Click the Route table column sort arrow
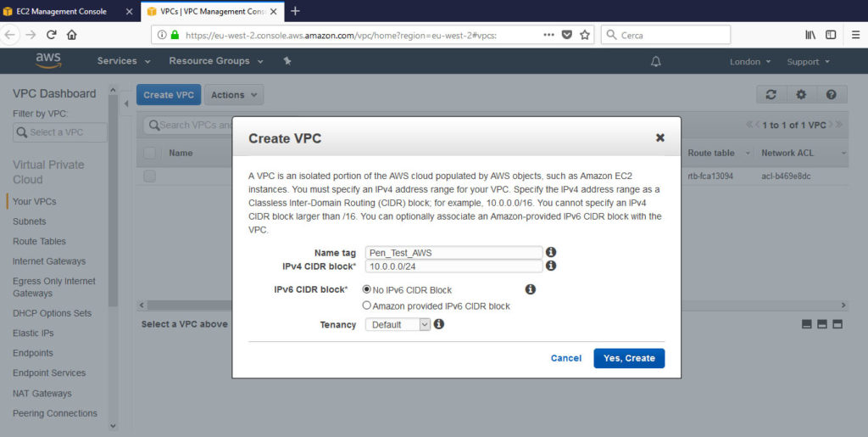 click(x=748, y=154)
